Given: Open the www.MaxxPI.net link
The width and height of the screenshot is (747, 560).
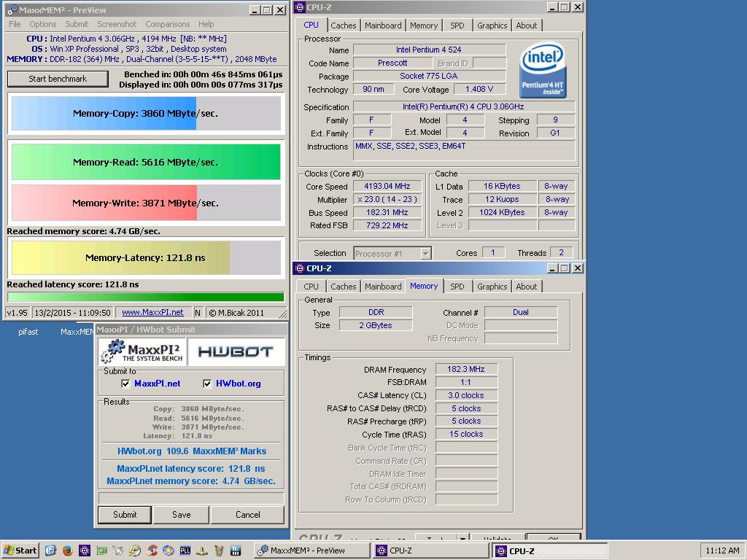Looking at the screenshot, I should 152,312.
